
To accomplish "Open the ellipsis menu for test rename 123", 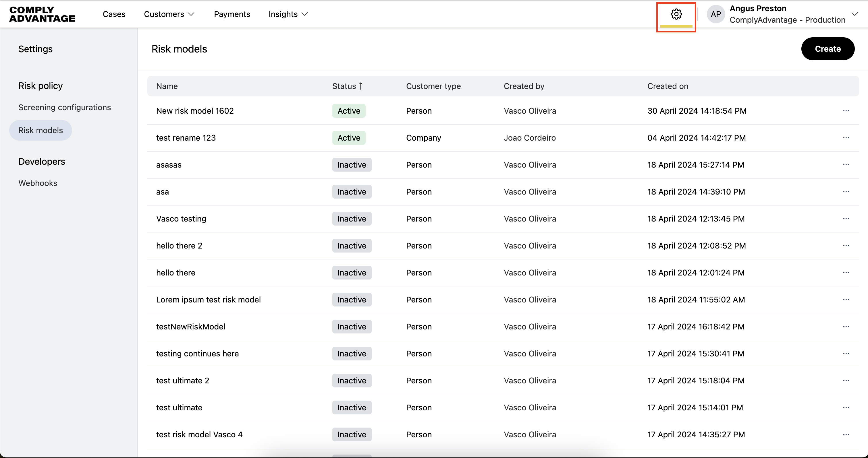I will (846, 138).
